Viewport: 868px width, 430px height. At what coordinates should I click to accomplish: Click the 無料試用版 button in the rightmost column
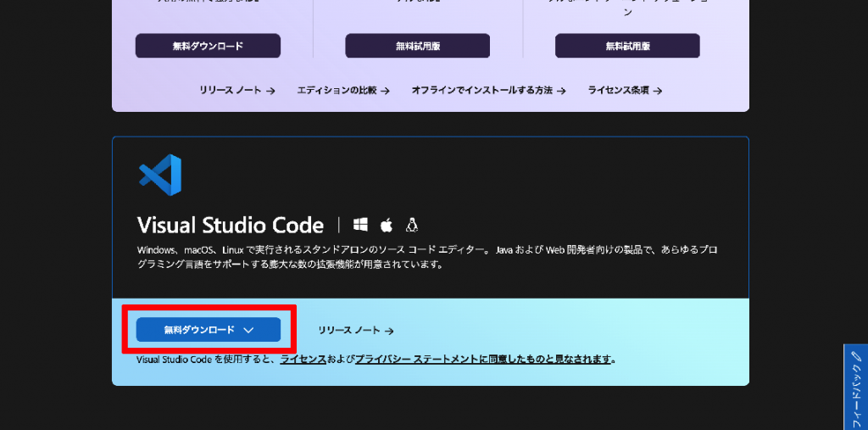(x=627, y=46)
